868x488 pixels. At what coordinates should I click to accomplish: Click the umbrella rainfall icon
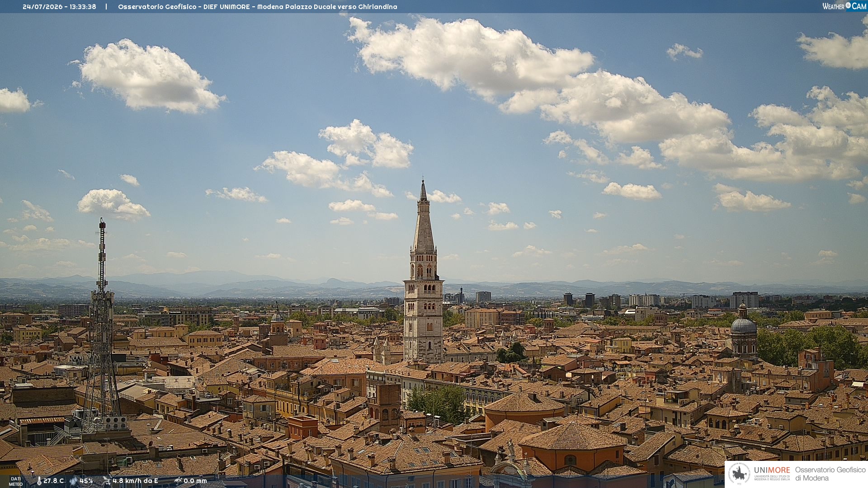178,481
